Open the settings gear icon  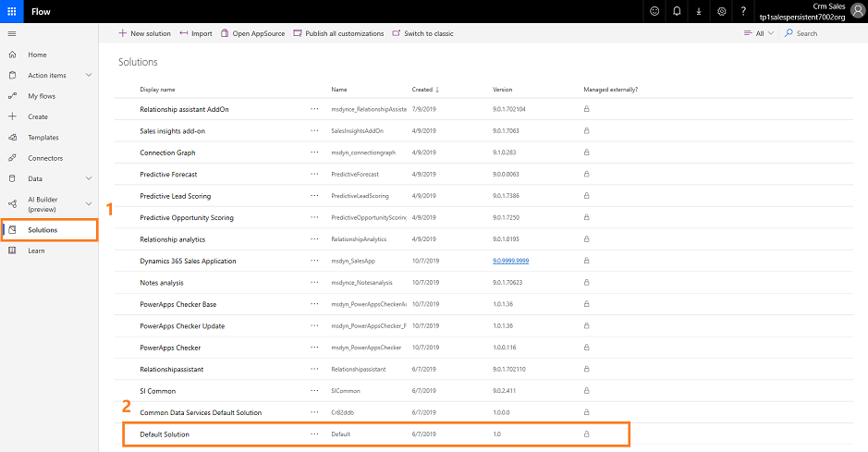point(721,11)
